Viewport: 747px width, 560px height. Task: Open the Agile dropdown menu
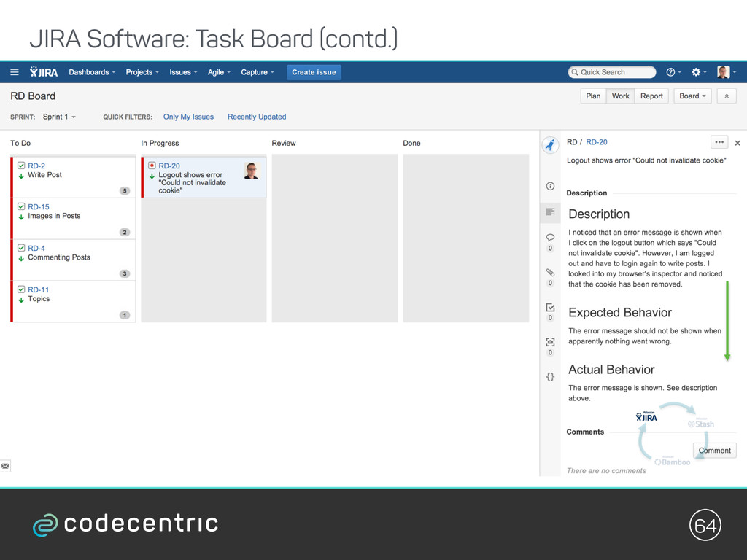coord(219,72)
